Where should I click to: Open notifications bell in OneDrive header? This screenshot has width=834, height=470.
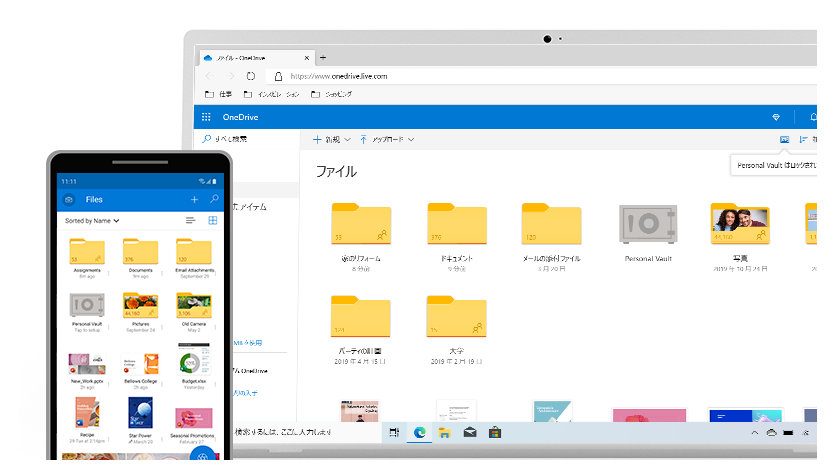coord(813,117)
